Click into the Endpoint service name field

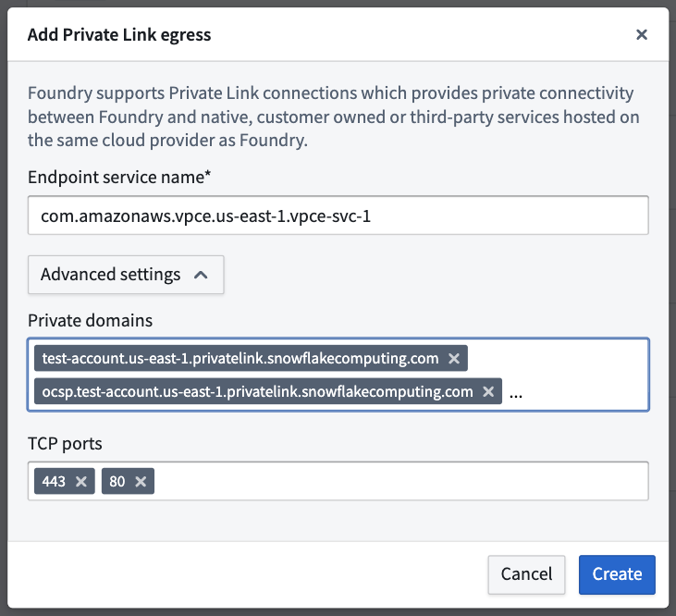click(x=338, y=216)
